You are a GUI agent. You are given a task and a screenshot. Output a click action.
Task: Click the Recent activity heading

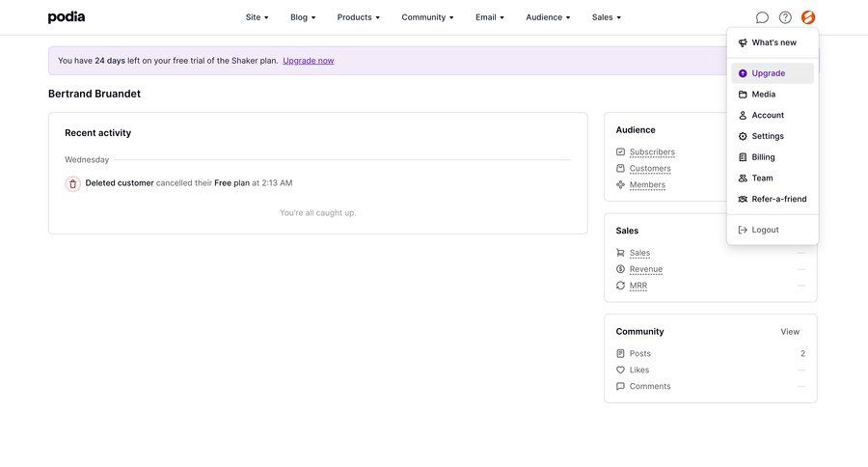pos(98,133)
